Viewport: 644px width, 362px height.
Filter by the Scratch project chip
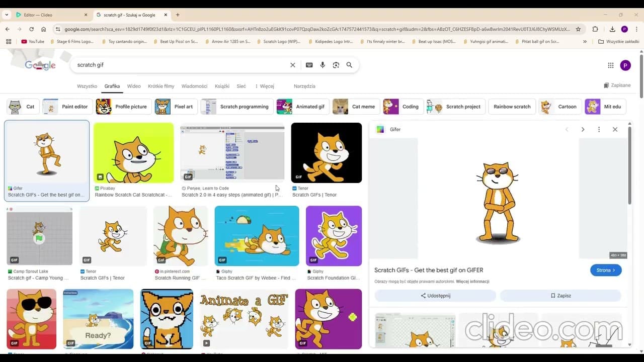point(456,107)
